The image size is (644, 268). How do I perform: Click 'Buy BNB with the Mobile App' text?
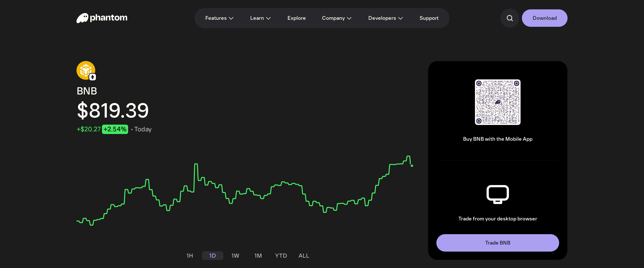(x=497, y=139)
